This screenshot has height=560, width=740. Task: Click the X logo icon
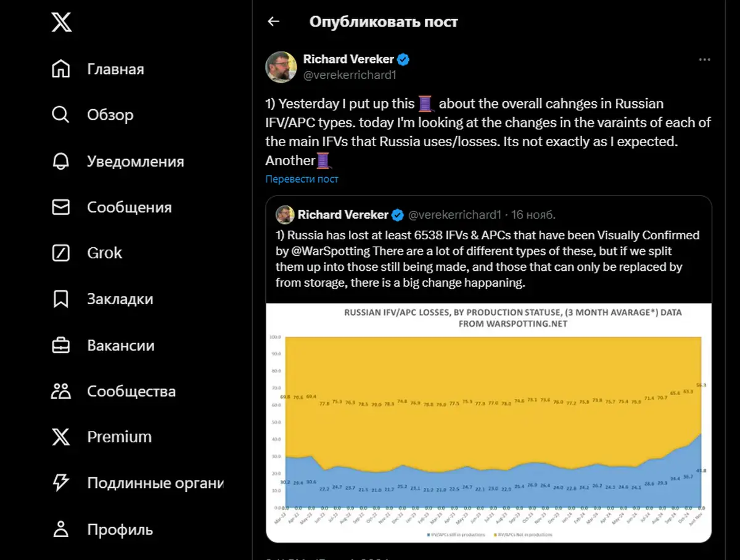point(61,23)
